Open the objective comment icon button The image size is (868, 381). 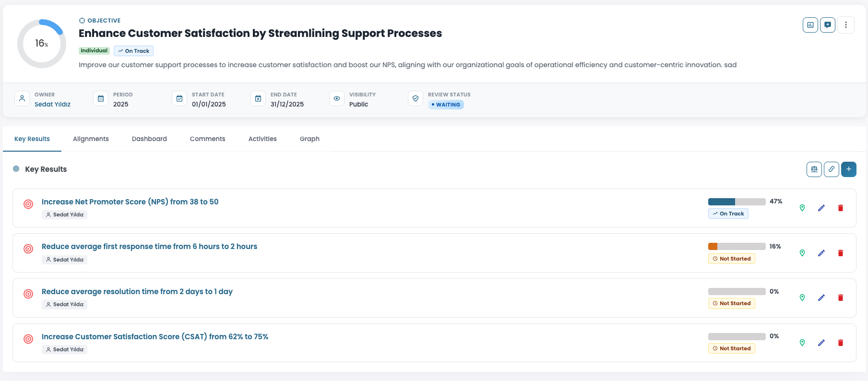(828, 25)
